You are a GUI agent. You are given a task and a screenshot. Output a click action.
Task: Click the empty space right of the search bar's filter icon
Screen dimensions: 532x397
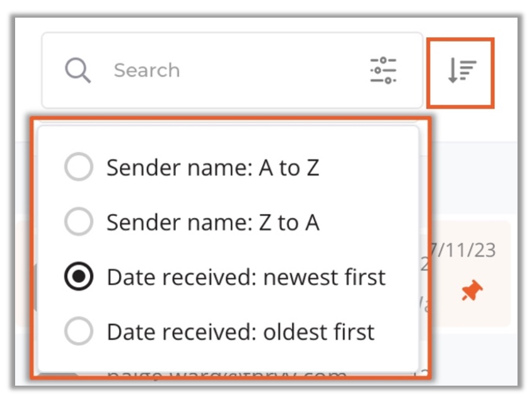[x=411, y=70]
